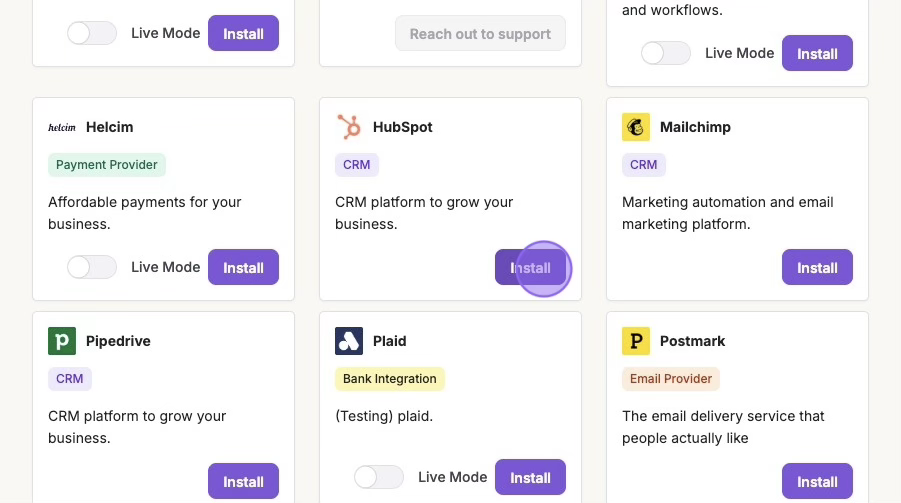This screenshot has width=901, height=503.
Task: Click the Helcim logo icon
Action: click(62, 127)
